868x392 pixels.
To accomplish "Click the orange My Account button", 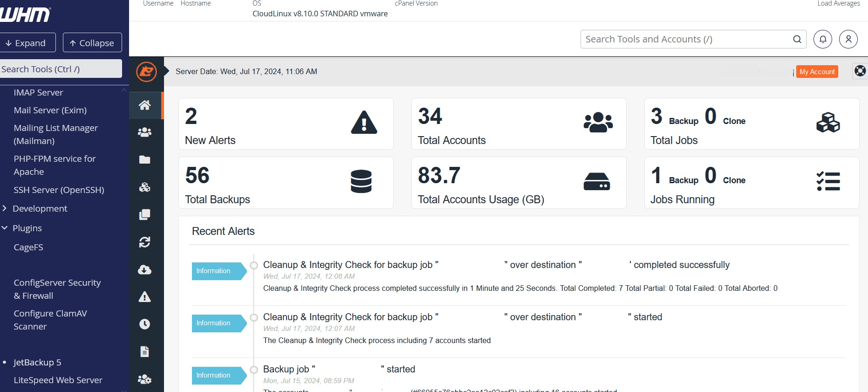I will tap(817, 72).
